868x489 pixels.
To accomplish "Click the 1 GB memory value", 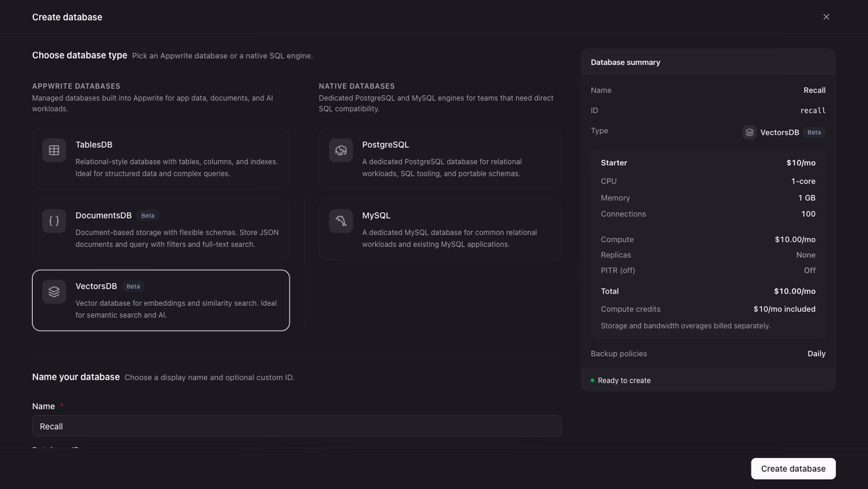I will [x=807, y=198].
